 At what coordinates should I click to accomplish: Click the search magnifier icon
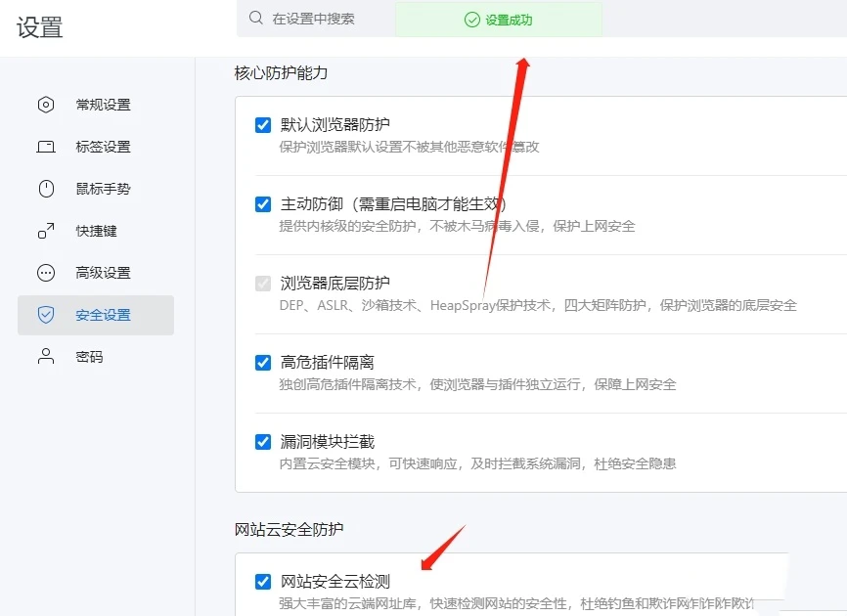click(255, 18)
